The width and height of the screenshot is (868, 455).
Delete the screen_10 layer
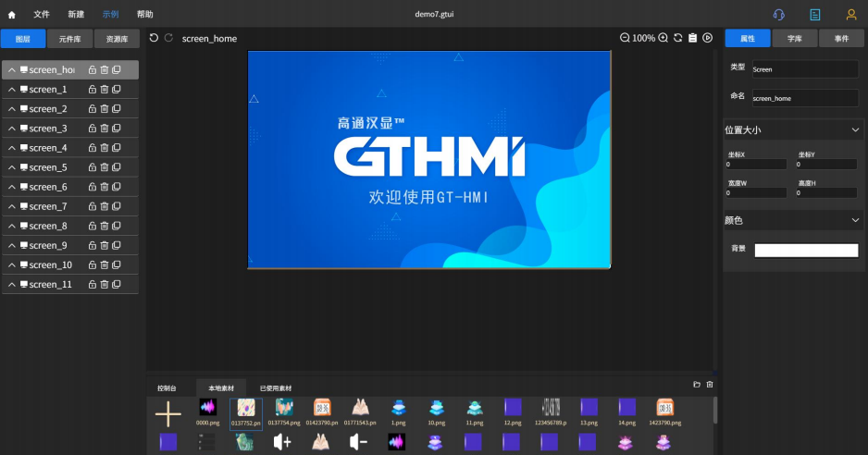click(x=104, y=264)
